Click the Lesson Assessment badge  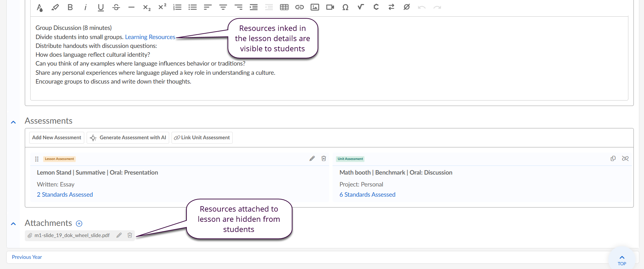click(x=59, y=159)
